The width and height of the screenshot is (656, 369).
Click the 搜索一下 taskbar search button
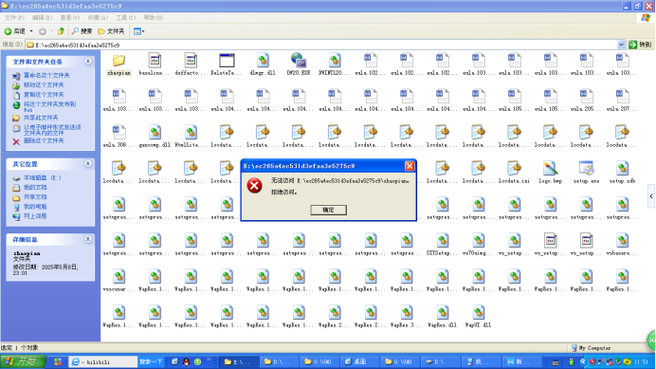pos(151,362)
